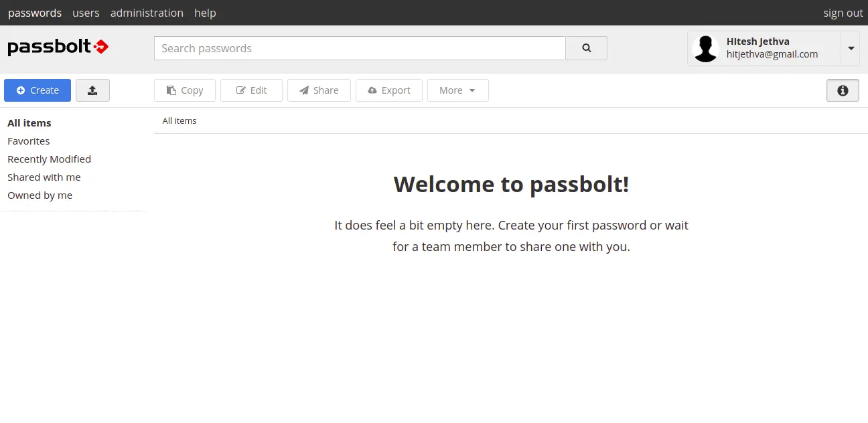Open the users menu
Screen dimensions: 868x423
click(x=86, y=13)
